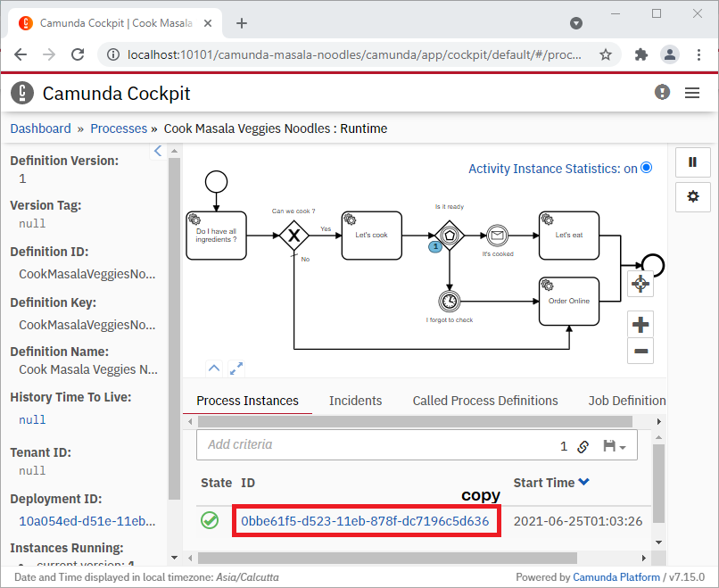719x588 pixels.
Task: Open Camunda Platform link in footer
Action: 616,577
